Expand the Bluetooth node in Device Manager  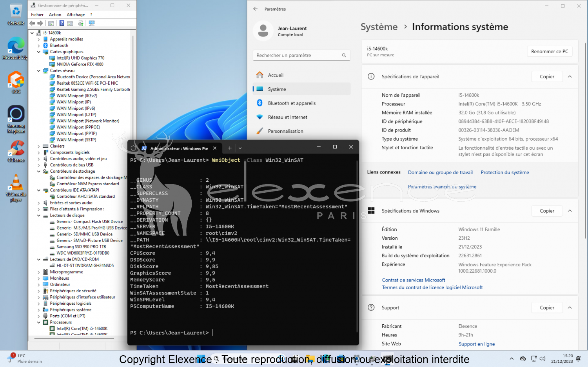tap(39, 45)
